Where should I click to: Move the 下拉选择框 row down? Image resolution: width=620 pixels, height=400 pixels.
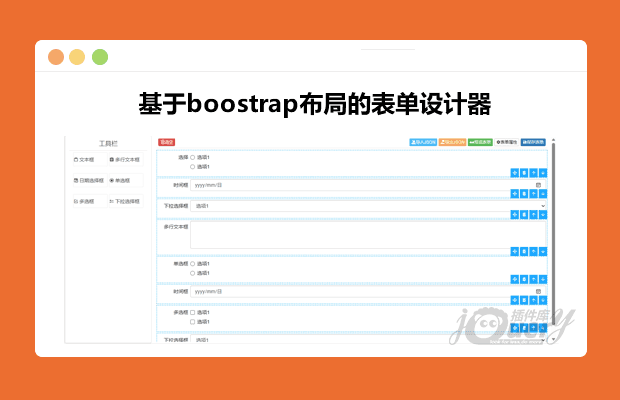point(543,214)
